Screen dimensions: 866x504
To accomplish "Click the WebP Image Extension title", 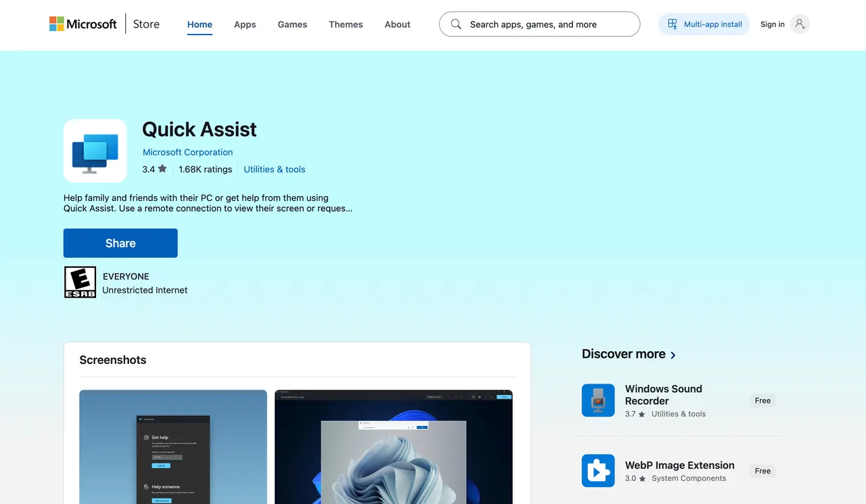I will tap(680, 465).
